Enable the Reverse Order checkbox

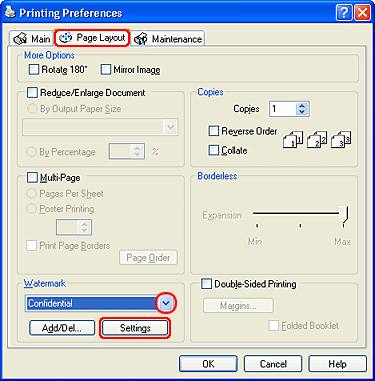[x=214, y=131]
